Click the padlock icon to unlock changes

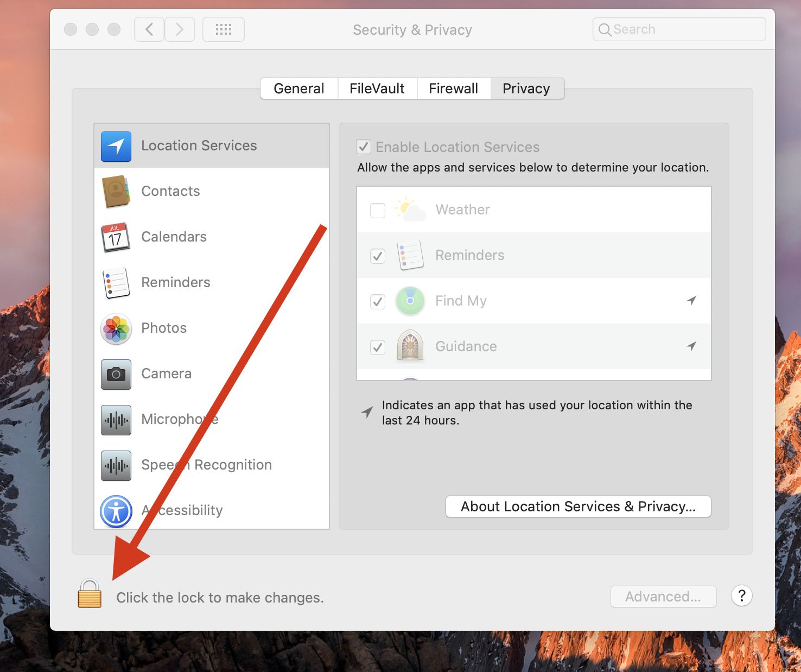90,593
